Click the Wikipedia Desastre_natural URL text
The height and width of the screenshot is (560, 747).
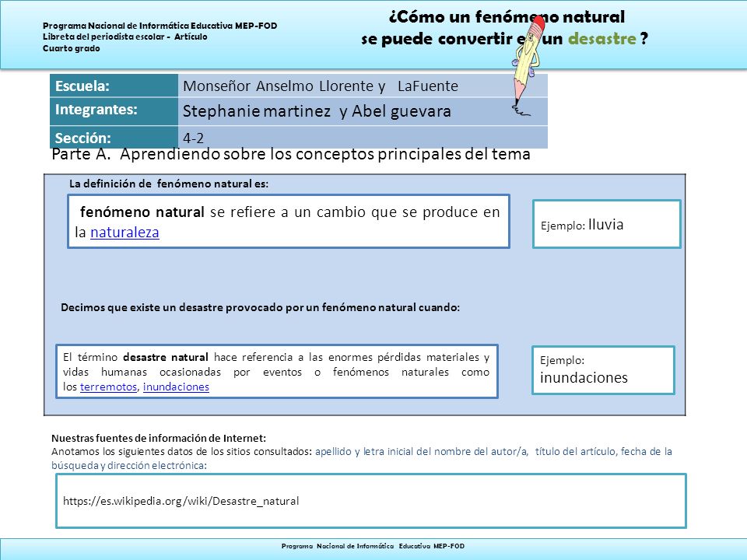pos(181,501)
